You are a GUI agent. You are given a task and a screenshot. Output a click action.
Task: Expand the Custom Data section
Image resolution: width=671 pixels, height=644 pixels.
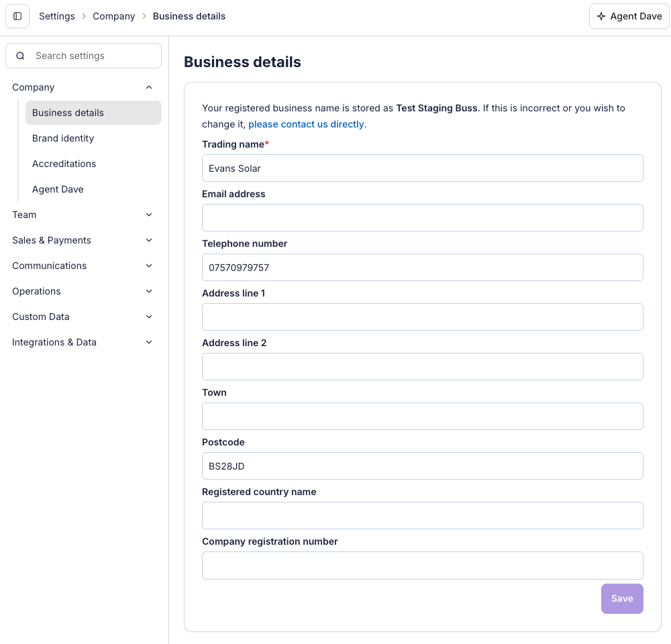pyautogui.click(x=83, y=317)
